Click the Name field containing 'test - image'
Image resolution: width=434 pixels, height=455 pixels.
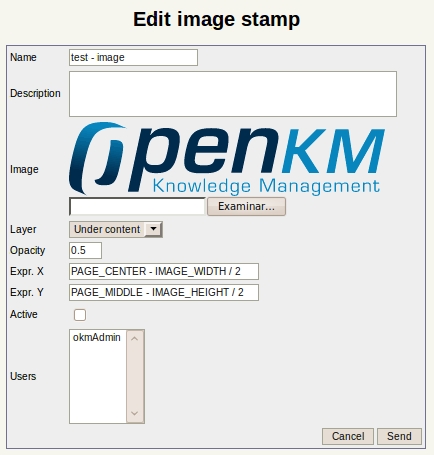point(133,57)
